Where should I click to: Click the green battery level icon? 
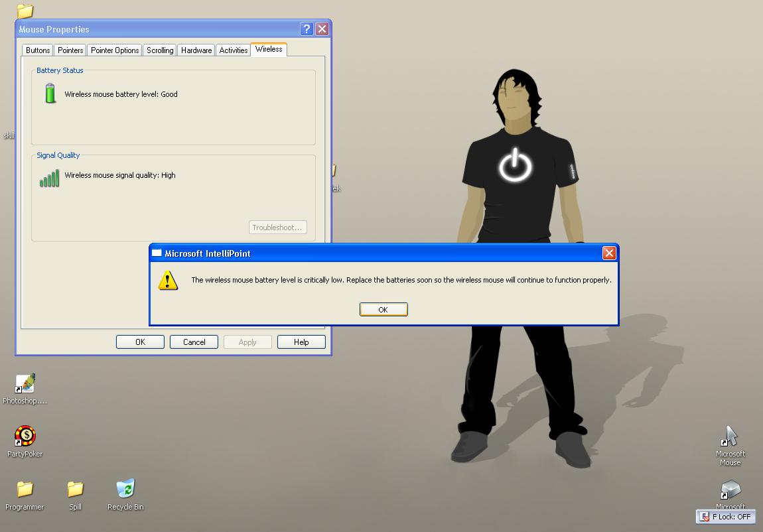coord(50,94)
